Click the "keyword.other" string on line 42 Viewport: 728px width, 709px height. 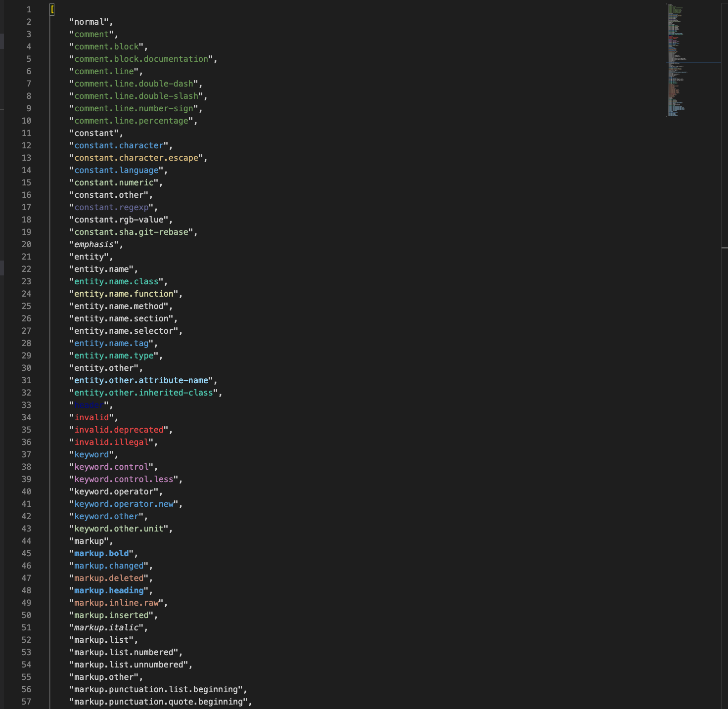tap(106, 516)
